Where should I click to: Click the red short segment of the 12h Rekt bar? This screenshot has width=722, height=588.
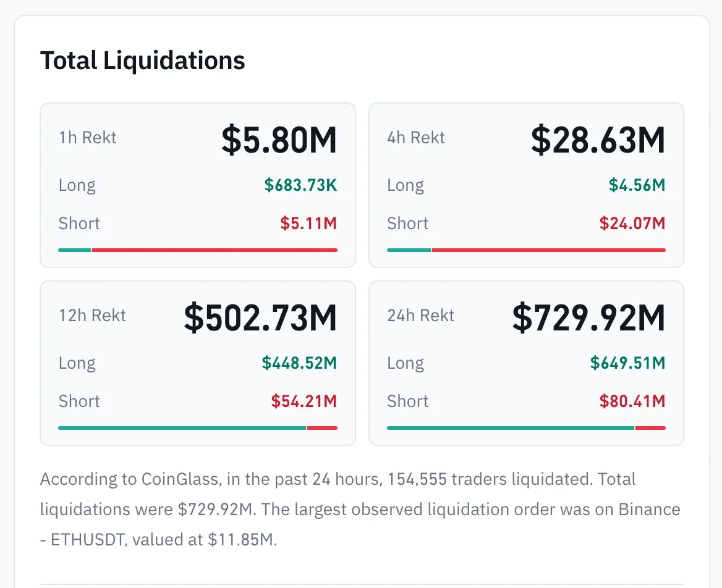point(322,428)
